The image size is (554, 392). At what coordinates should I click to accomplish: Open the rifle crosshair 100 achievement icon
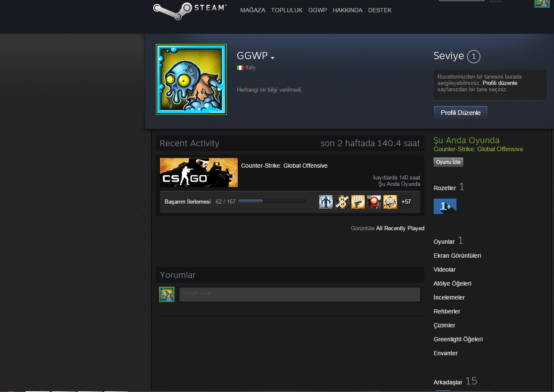(390, 202)
